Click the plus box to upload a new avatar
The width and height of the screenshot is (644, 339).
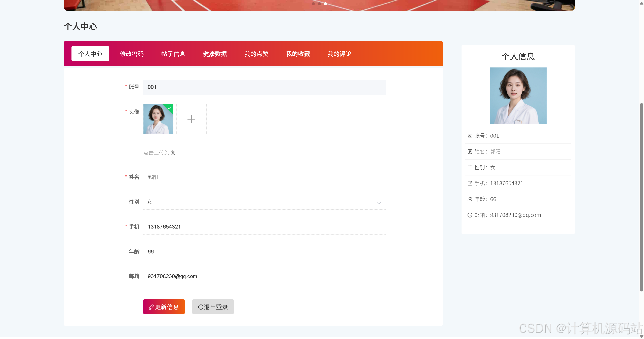(x=191, y=119)
